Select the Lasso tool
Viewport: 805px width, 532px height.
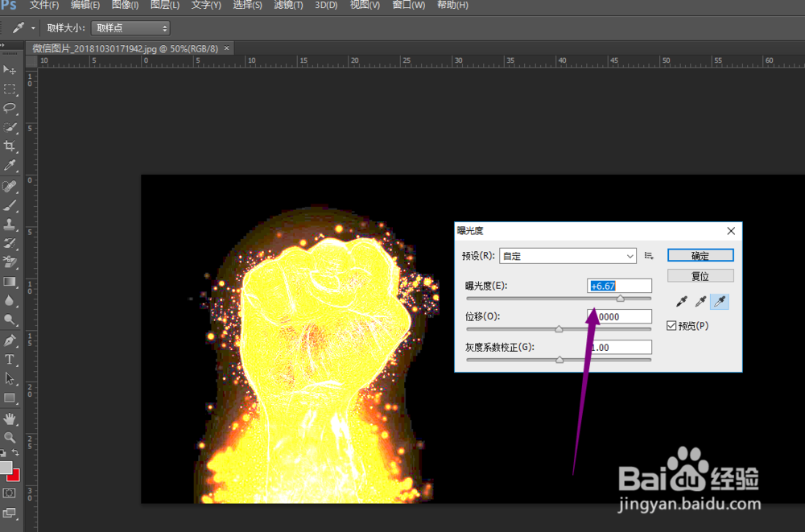pos(9,108)
